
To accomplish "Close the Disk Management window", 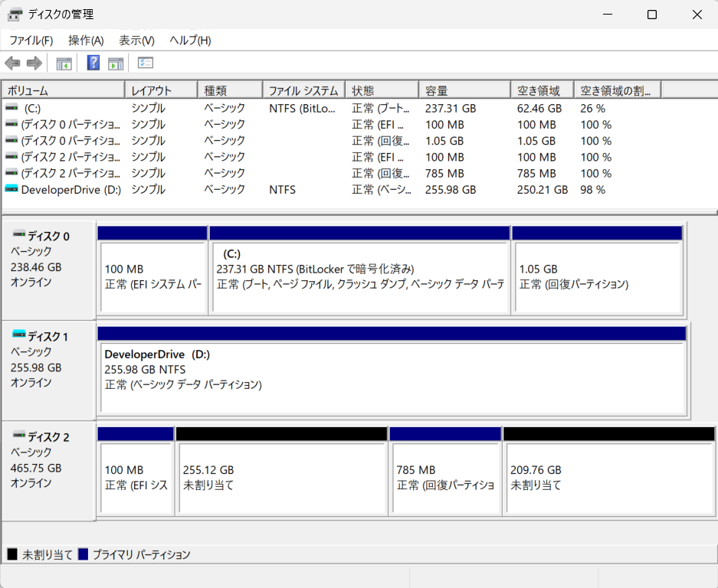I will (697, 15).
